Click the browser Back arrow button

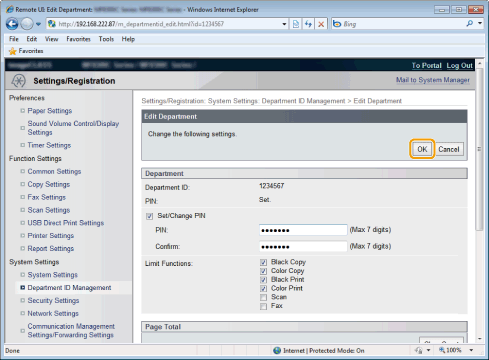[x=12, y=24]
